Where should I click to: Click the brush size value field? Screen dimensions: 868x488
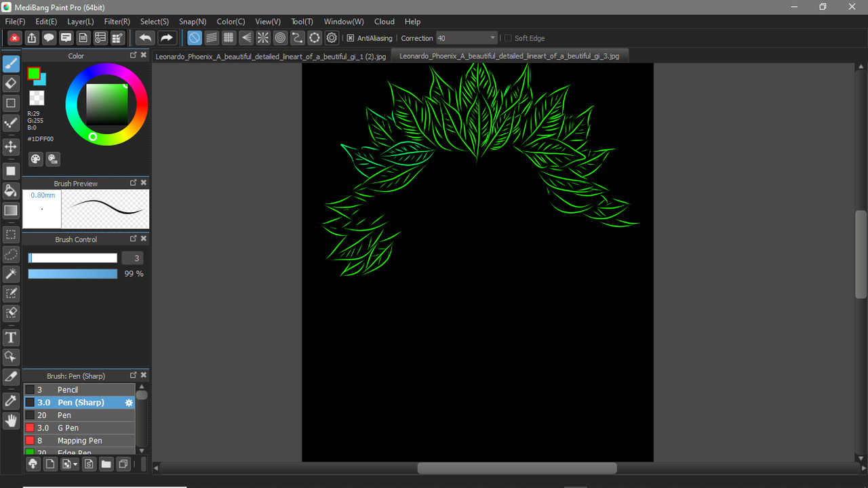(133, 258)
